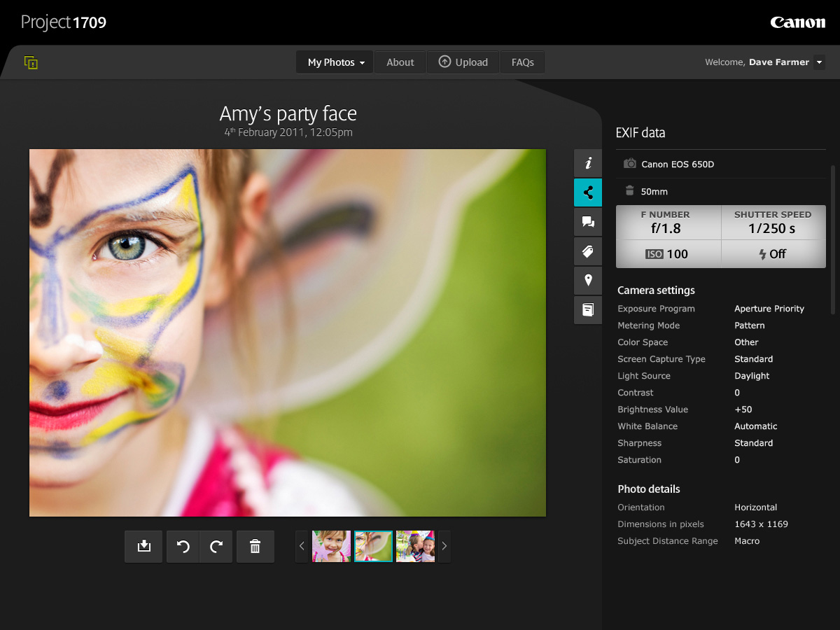Viewport: 840px width, 630px height.
Task: Go to the About tab
Action: click(400, 62)
